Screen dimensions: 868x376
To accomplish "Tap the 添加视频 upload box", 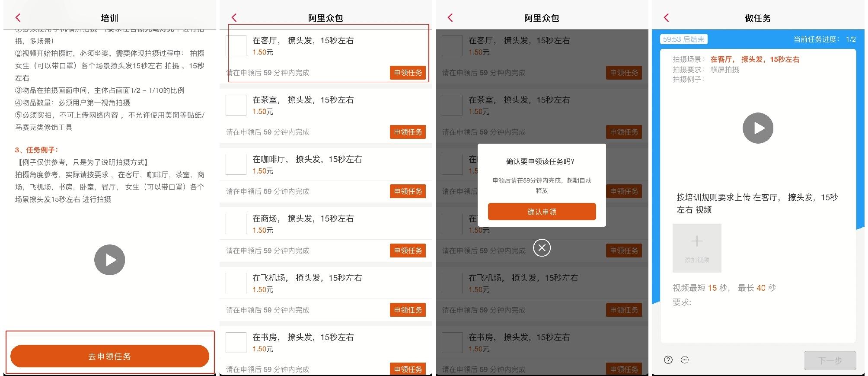I will click(x=697, y=248).
